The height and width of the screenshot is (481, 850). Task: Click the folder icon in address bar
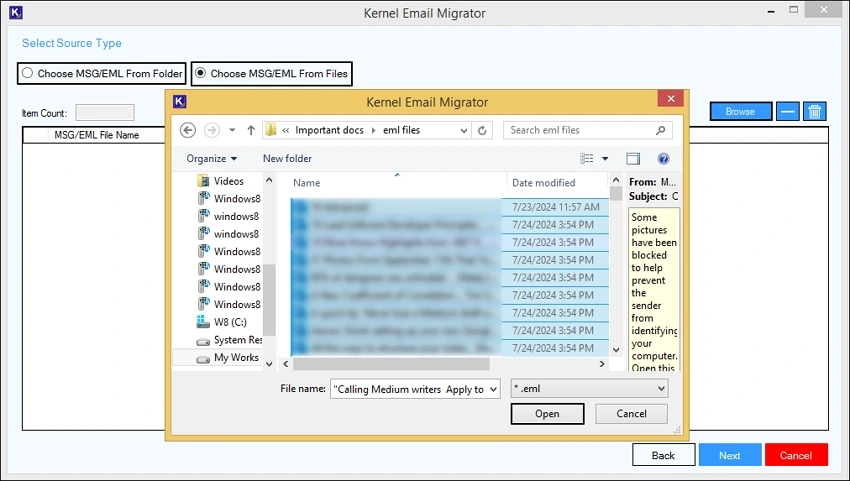pos(271,130)
